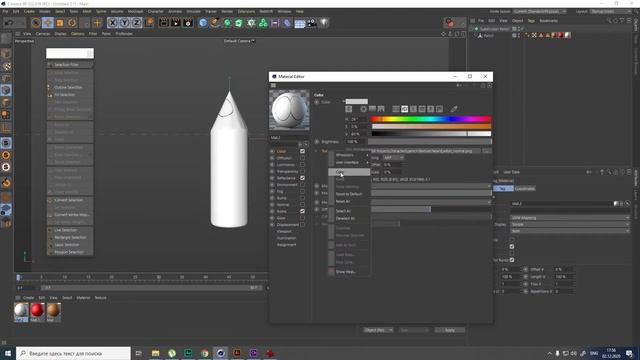Click the Floor grid object icon
The height and width of the screenshot is (360, 640).
tap(300, 23)
